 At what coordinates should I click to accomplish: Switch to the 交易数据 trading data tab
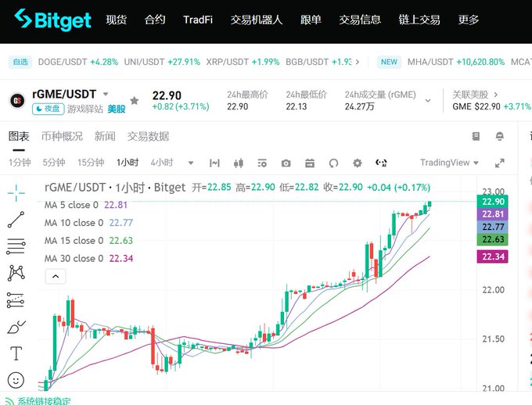pos(148,136)
